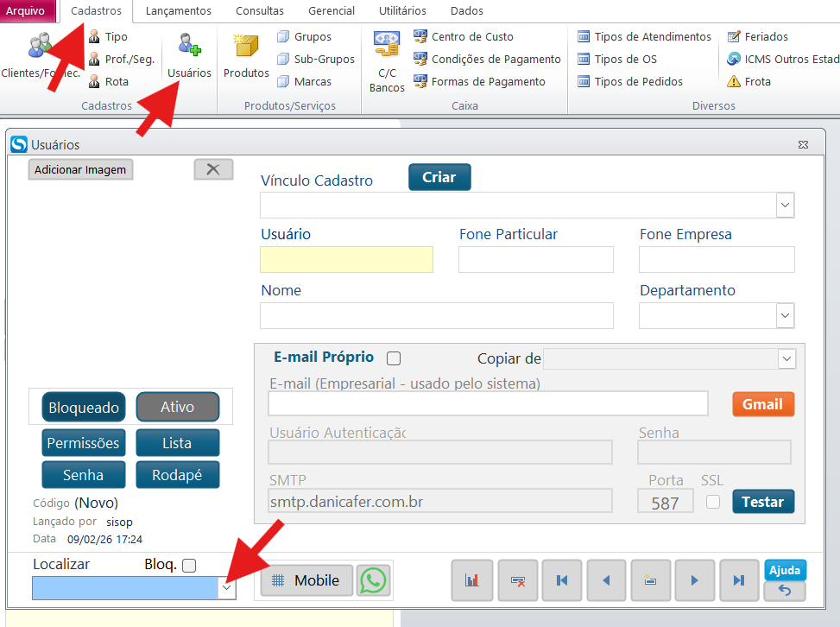Viewport: 840px width, 627px height.
Task: Go to the previous user record
Action: [607, 580]
